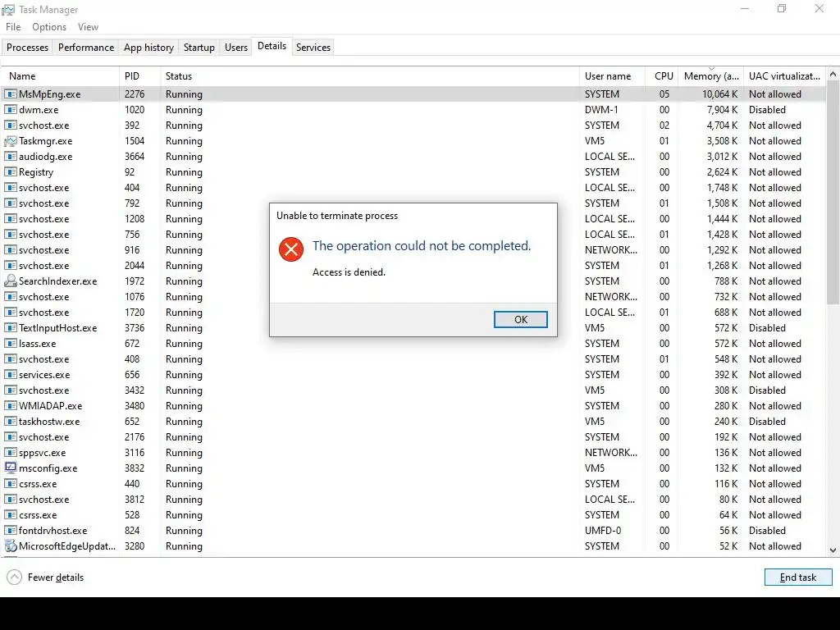Click the scrollbar up arrow

833,75
